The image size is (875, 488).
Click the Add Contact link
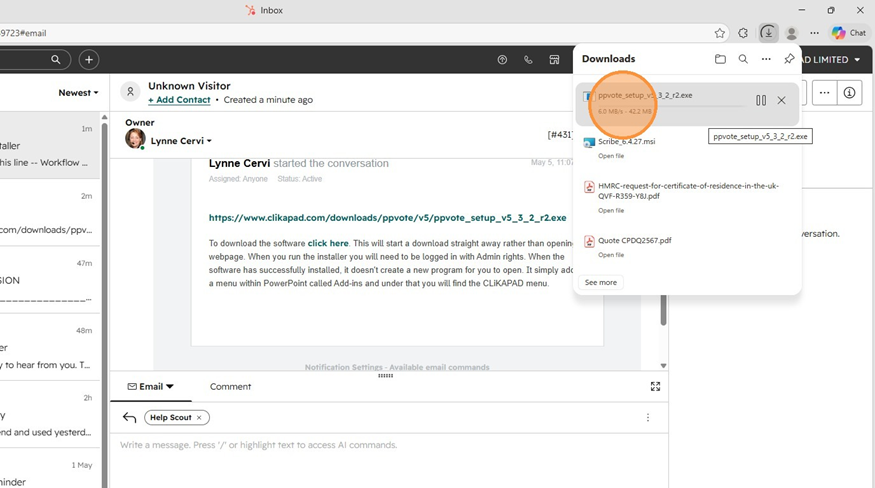pyautogui.click(x=179, y=100)
